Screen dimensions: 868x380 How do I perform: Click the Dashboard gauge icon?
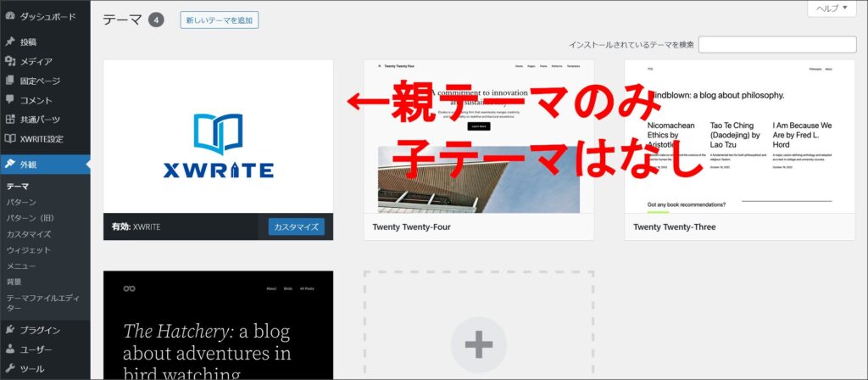point(10,16)
